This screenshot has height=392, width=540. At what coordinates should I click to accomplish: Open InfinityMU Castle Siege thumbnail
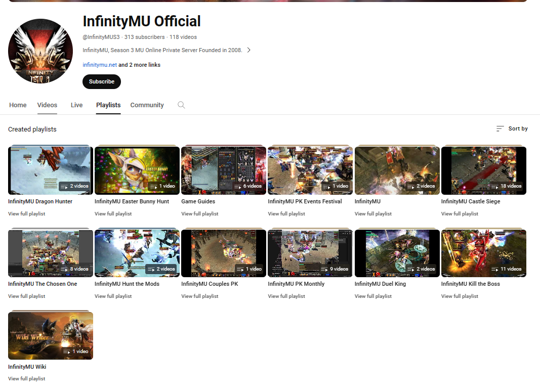tap(483, 170)
